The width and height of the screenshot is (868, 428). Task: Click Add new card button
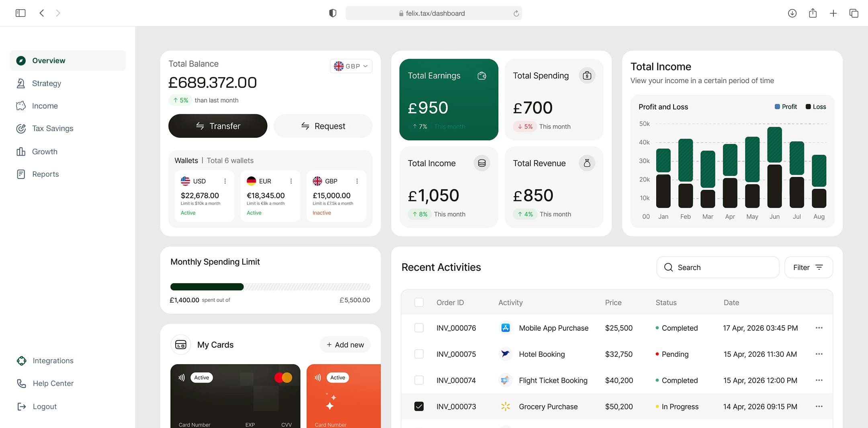click(x=345, y=345)
